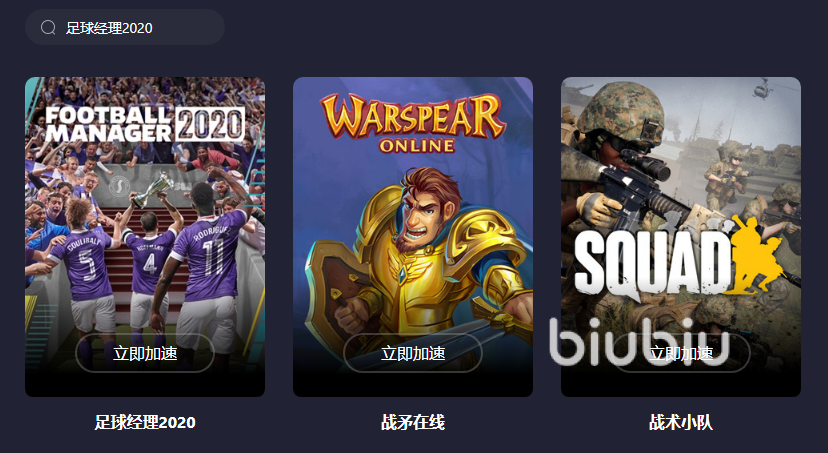Image resolution: width=828 pixels, height=453 pixels.
Task: Click the number 11 Rodriguez jersey
Action: (x=211, y=253)
